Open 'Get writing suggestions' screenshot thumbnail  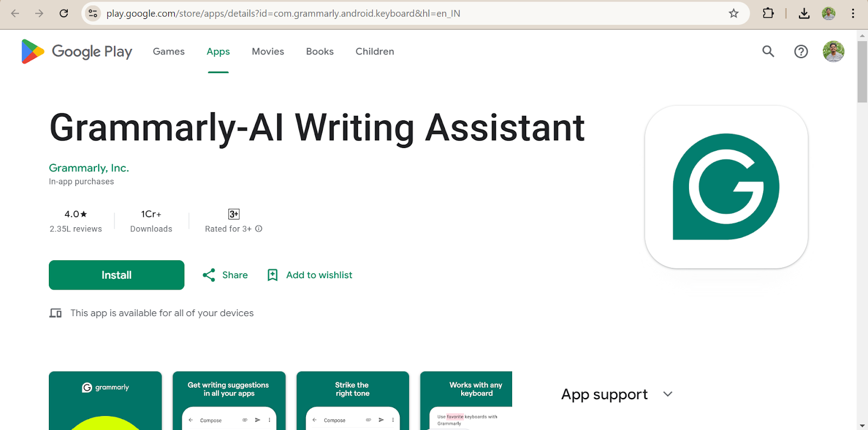229,401
